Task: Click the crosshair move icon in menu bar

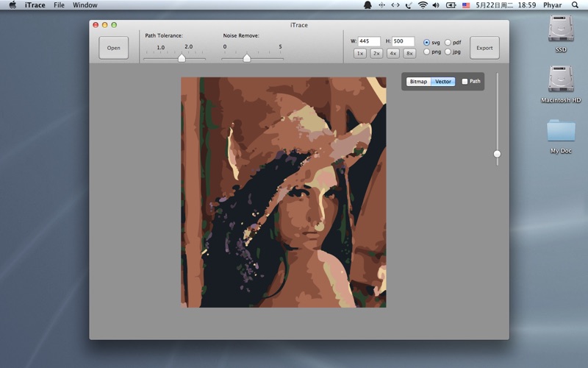Action: pos(381,5)
